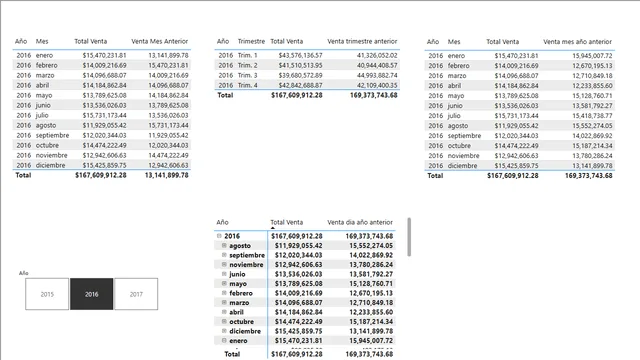
Task: Click Total row label in quarterly table
Action: (225, 95)
